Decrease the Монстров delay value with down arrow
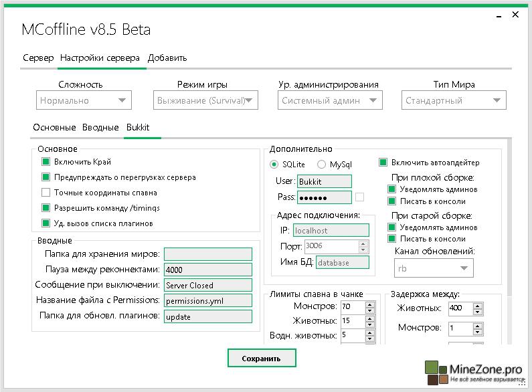 (478, 332)
